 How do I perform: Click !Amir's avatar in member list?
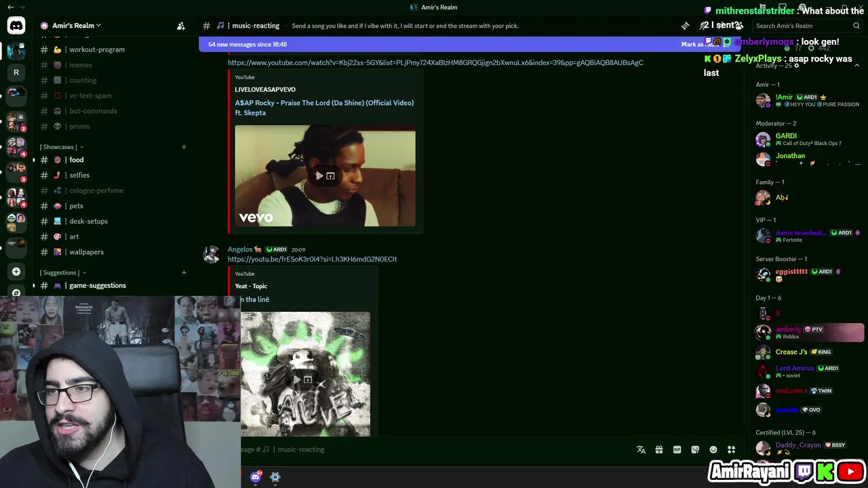point(763,100)
